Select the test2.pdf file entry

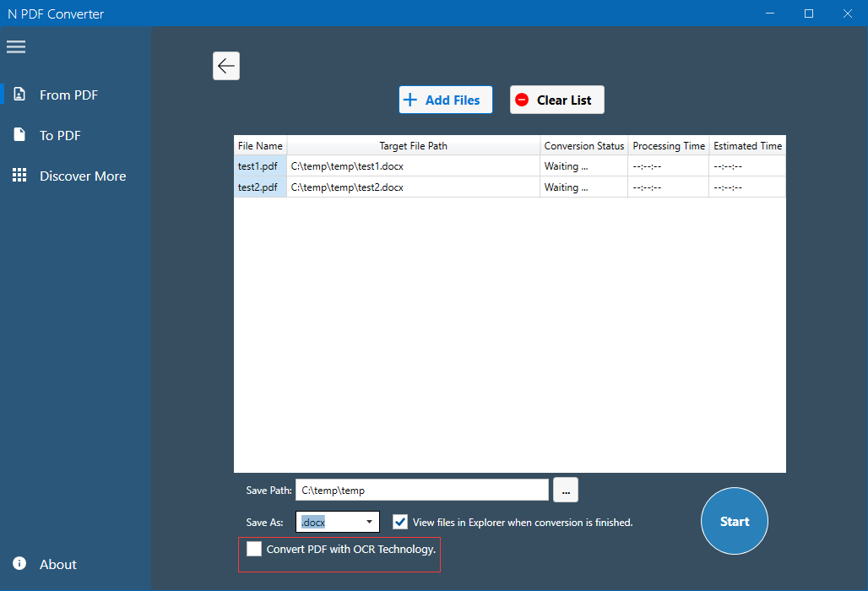(258, 187)
